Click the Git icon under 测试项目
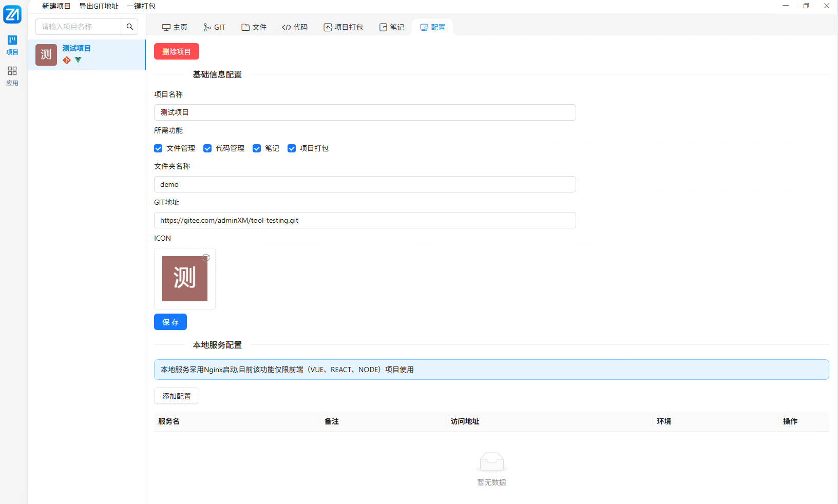The image size is (838, 504). pyautogui.click(x=66, y=60)
